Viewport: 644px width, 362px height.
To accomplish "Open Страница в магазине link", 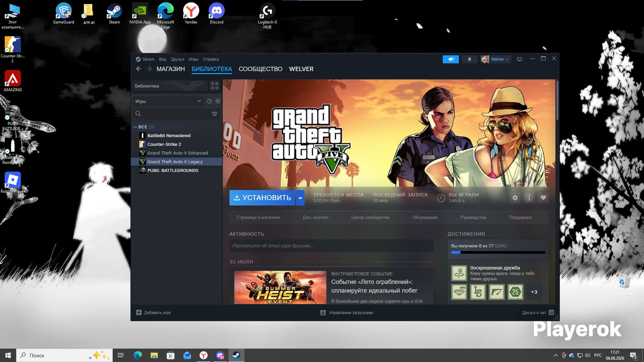I will (258, 218).
